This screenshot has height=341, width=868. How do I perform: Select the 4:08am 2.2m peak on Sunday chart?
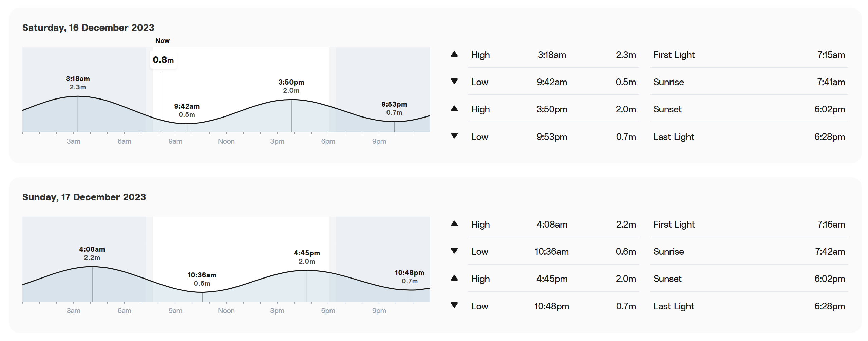pyautogui.click(x=92, y=253)
